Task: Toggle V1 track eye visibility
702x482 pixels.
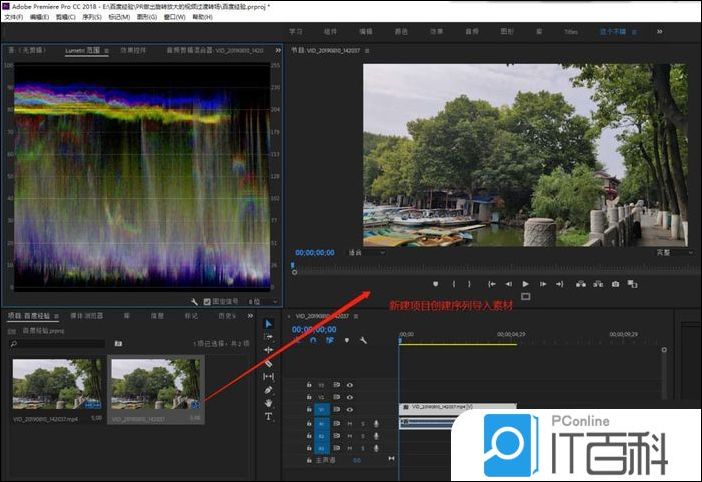Action: tap(350, 409)
